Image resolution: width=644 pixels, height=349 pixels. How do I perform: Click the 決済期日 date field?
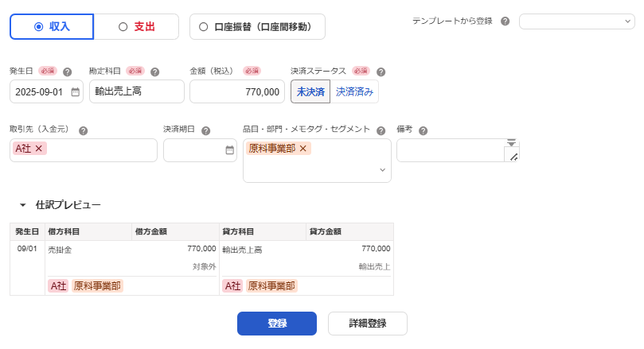point(200,150)
